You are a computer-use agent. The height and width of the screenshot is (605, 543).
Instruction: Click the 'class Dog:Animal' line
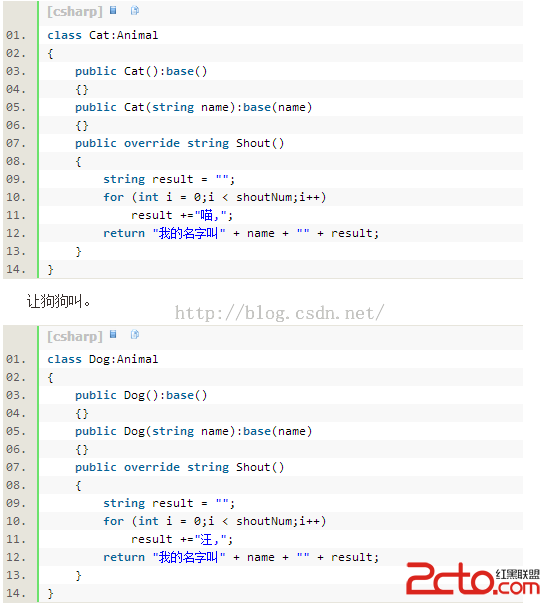click(x=103, y=359)
